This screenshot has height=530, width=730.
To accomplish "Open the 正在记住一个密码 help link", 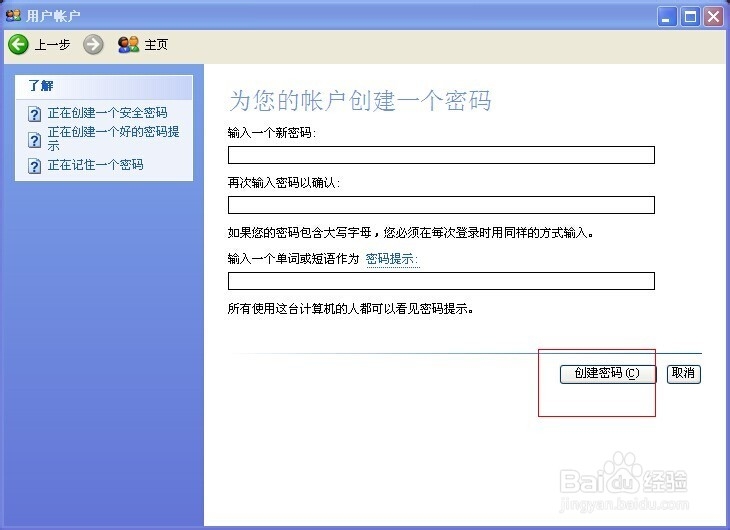I will click(95, 165).
